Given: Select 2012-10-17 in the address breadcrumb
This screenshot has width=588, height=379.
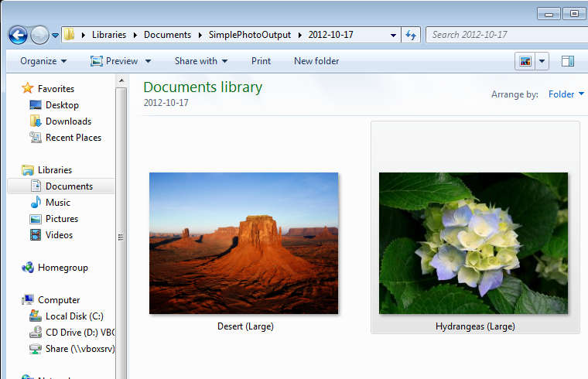Looking at the screenshot, I should (331, 35).
